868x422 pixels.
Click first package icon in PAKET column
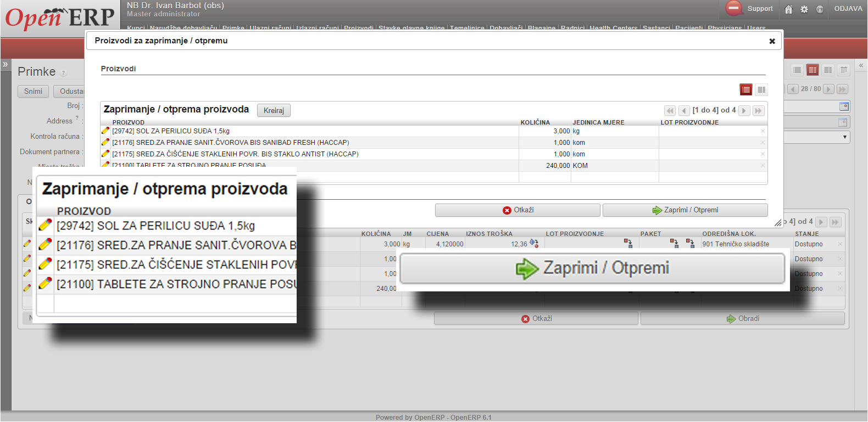[x=674, y=244]
